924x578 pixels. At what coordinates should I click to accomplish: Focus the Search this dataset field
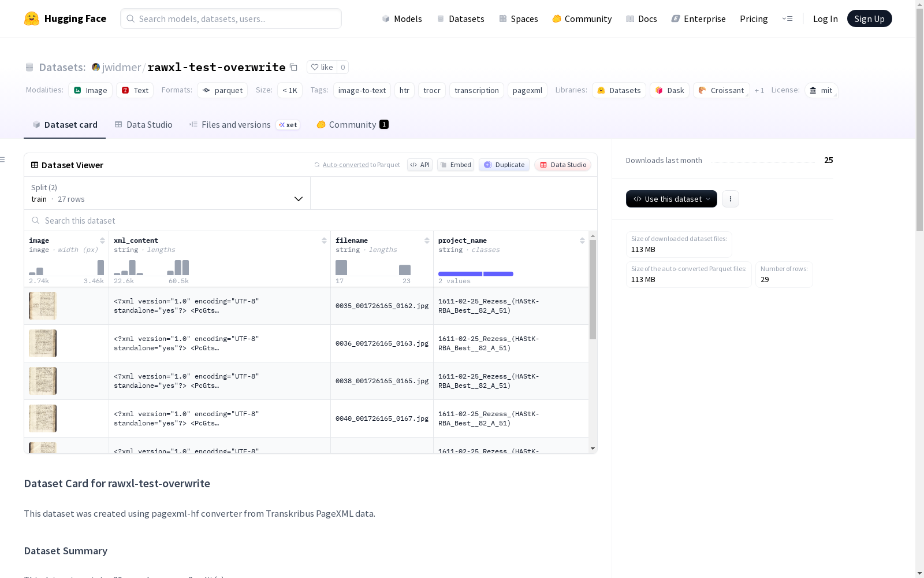pos(311,220)
